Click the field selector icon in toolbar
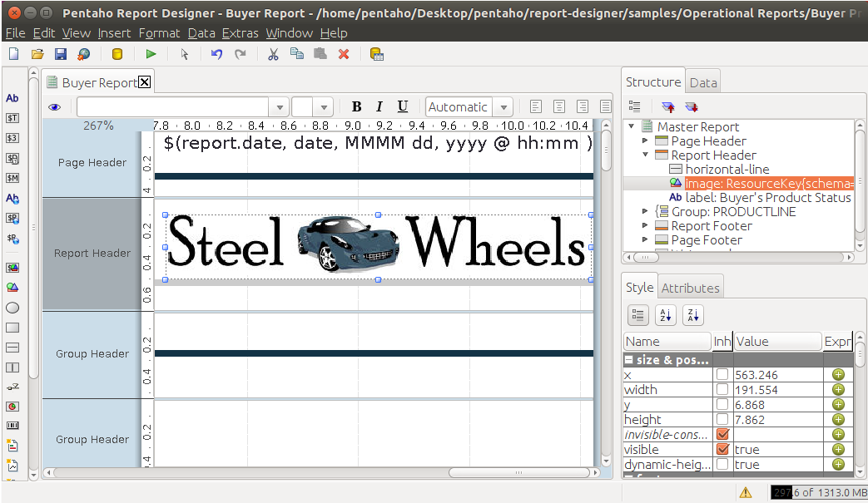The width and height of the screenshot is (868, 503). click(376, 54)
